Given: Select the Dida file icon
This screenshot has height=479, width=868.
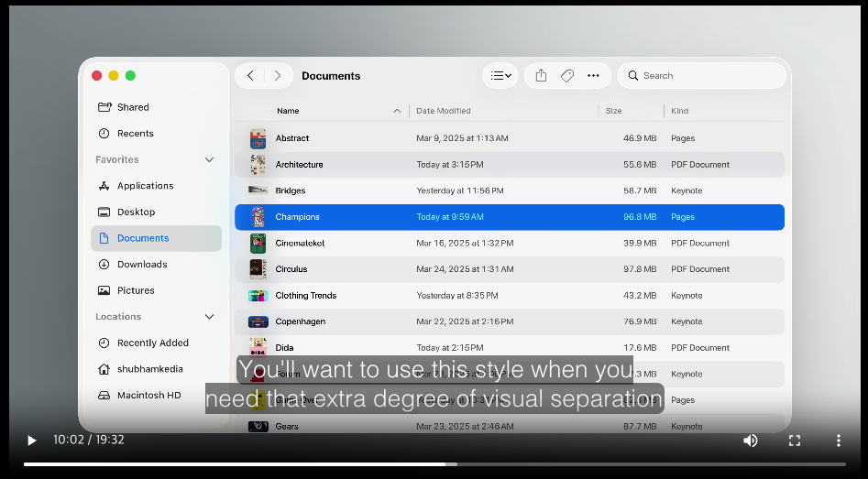Looking at the screenshot, I should click(x=258, y=347).
